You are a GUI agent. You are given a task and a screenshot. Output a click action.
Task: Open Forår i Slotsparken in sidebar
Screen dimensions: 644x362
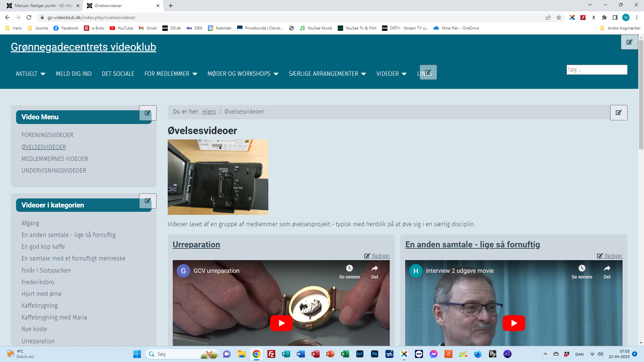(46, 270)
